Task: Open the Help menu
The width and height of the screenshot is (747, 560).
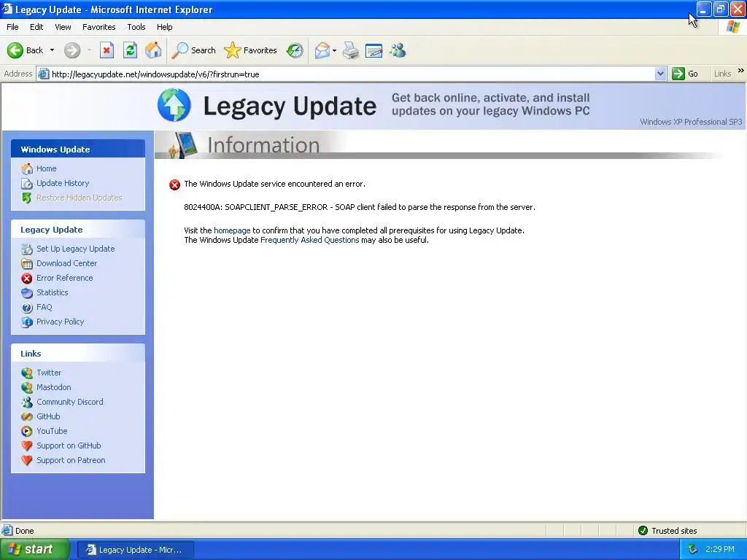Action: click(x=164, y=27)
